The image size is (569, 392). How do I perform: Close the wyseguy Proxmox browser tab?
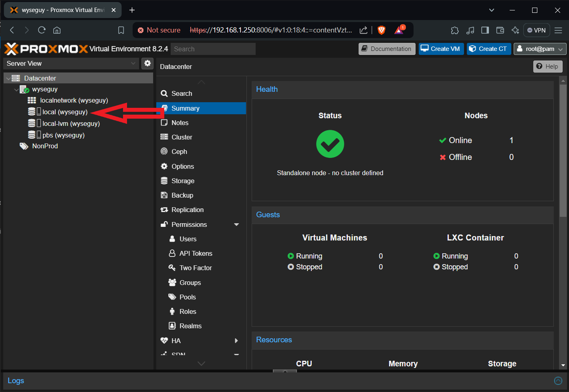(x=113, y=10)
